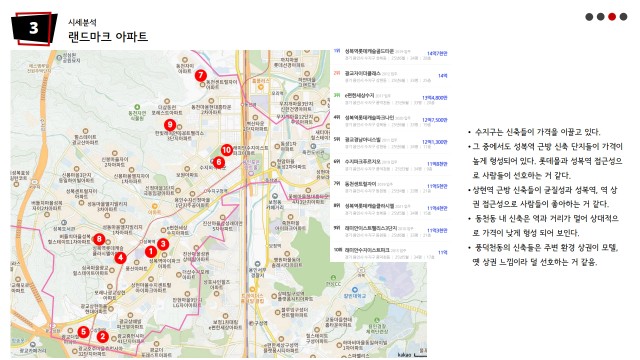Select red map marker number 1

coord(151,252)
